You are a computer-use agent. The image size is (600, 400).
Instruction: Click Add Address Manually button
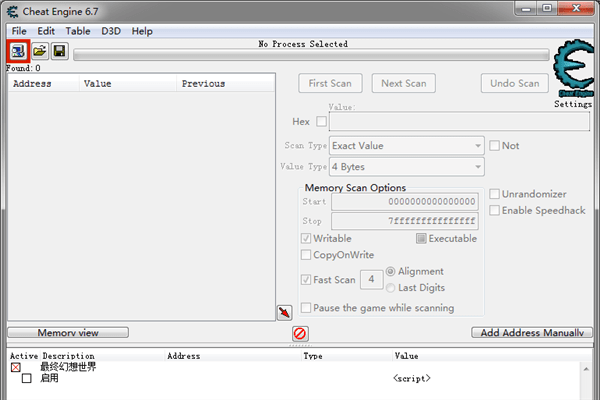[532, 333]
